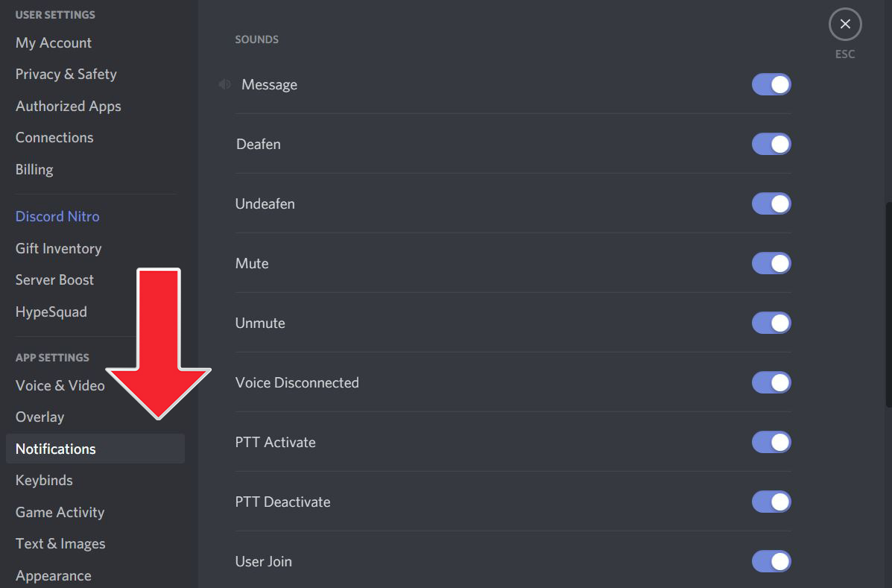Turn off the PTT Deactivate toggle
The image size is (892, 588).
(771, 502)
